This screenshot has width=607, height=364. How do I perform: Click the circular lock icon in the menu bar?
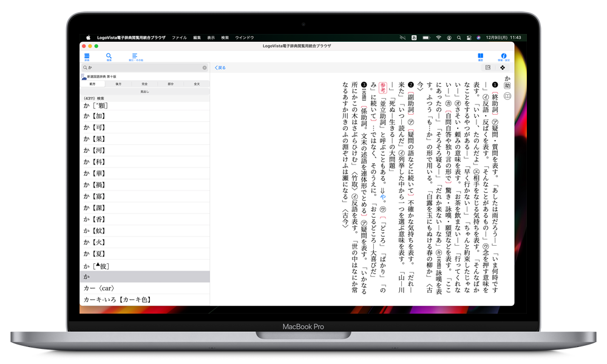pos(449,38)
